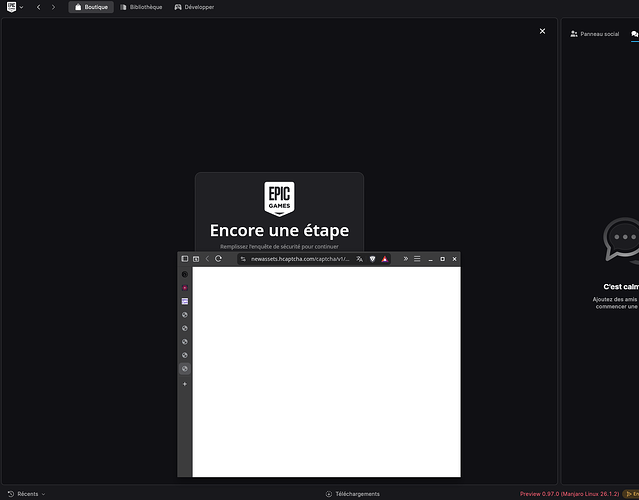Click the 'Encore une étape' heading
This screenshot has width=639, height=500.
point(279,231)
